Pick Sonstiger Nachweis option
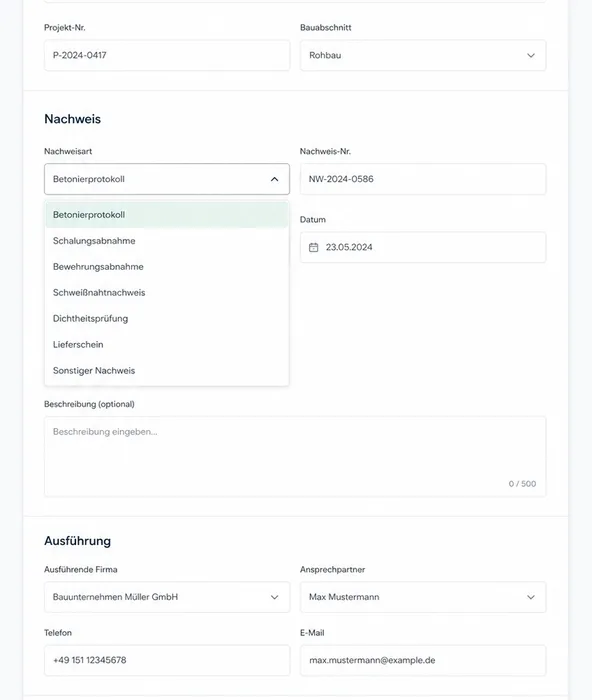 pyautogui.click(x=167, y=371)
